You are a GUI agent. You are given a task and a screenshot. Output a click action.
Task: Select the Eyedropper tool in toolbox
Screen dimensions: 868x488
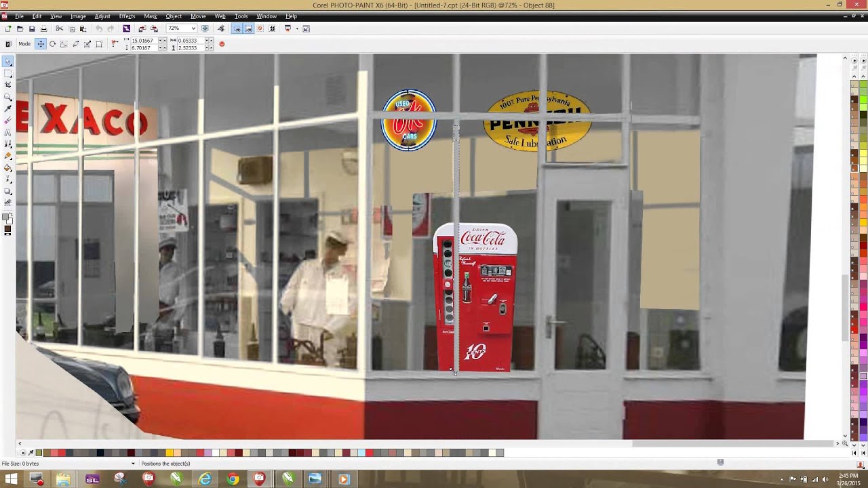coord(8,108)
